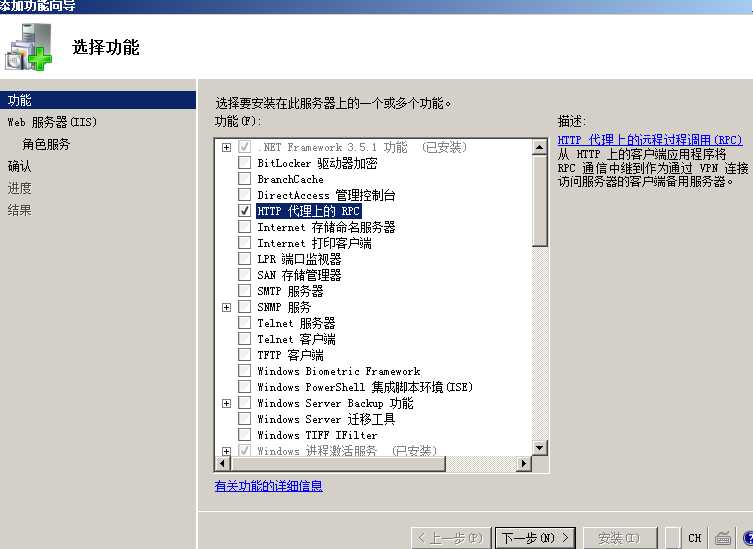
Task: Select the Windows Biometric Framework label
Action: 339,371
